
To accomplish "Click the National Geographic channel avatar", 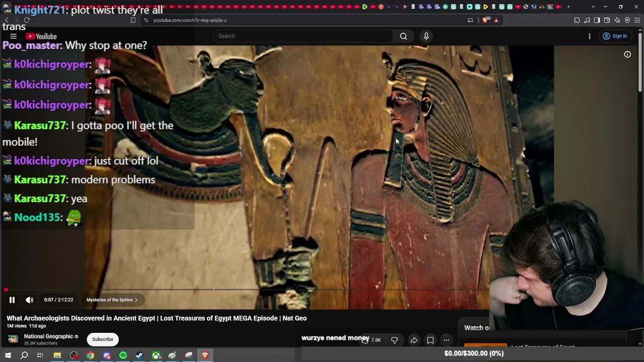I will click(x=13, y=339).
